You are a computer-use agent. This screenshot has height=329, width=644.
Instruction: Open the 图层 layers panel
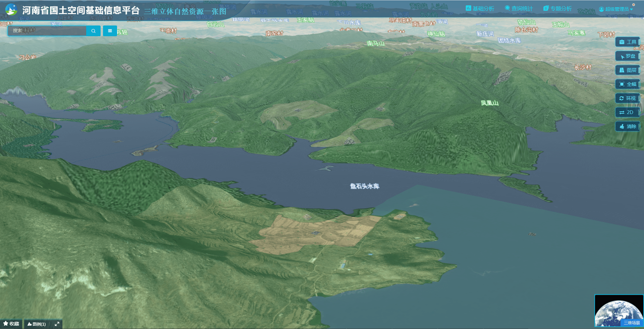pos(627,70)
